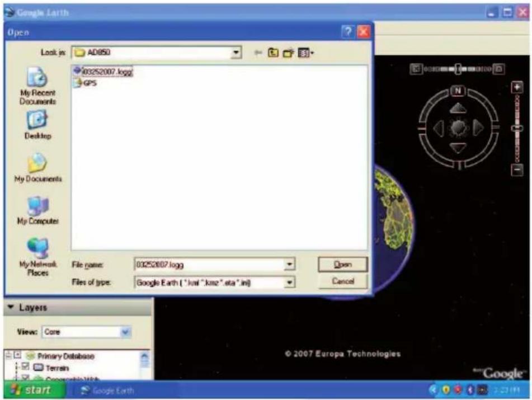Click the left tilt icon of tilt slider
532x400 pixels.
pyautogui.click(x=416, y=69)
